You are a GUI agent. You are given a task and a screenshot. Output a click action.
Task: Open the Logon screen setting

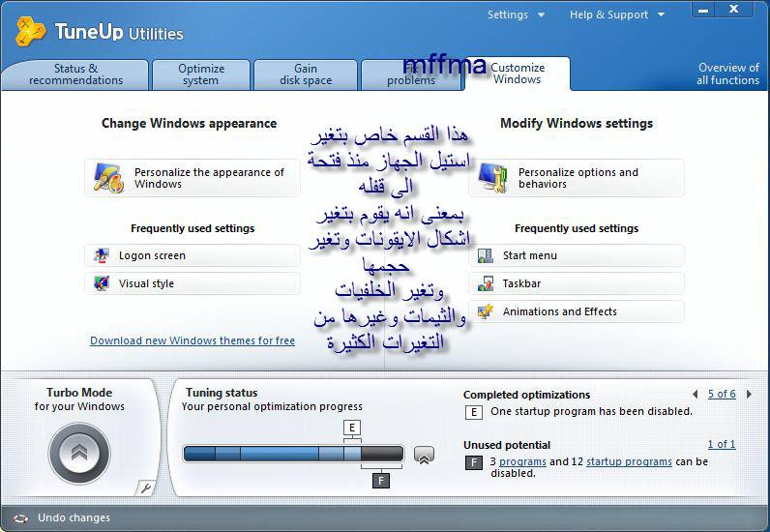[x=192, y=255]
